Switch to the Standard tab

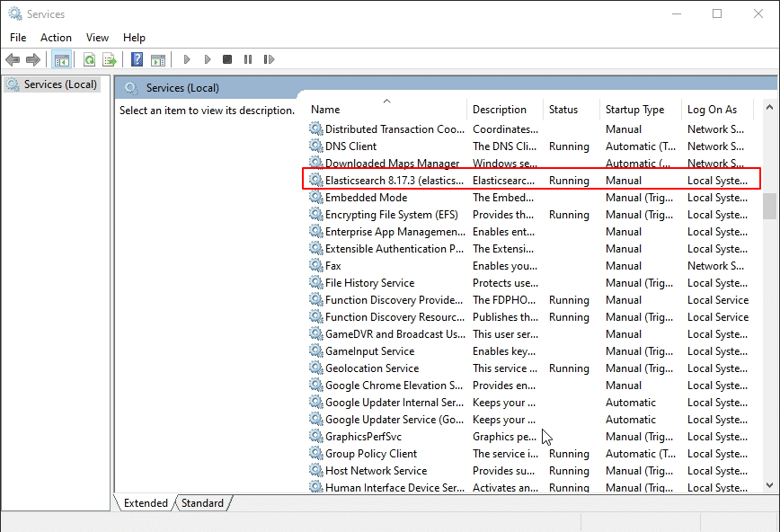tap(202, 503)
